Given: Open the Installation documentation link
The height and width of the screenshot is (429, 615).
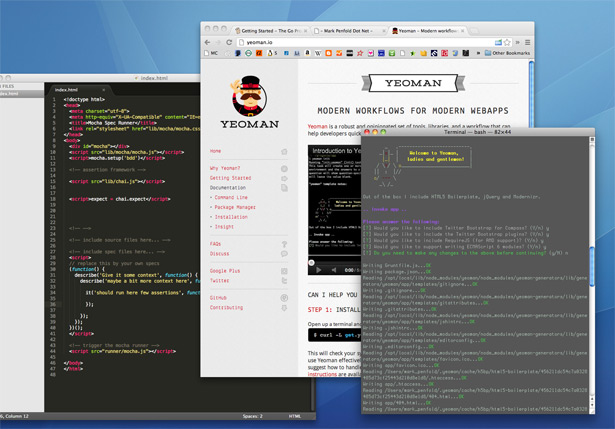Looking at the screenshot, I should tap(231, 217).
